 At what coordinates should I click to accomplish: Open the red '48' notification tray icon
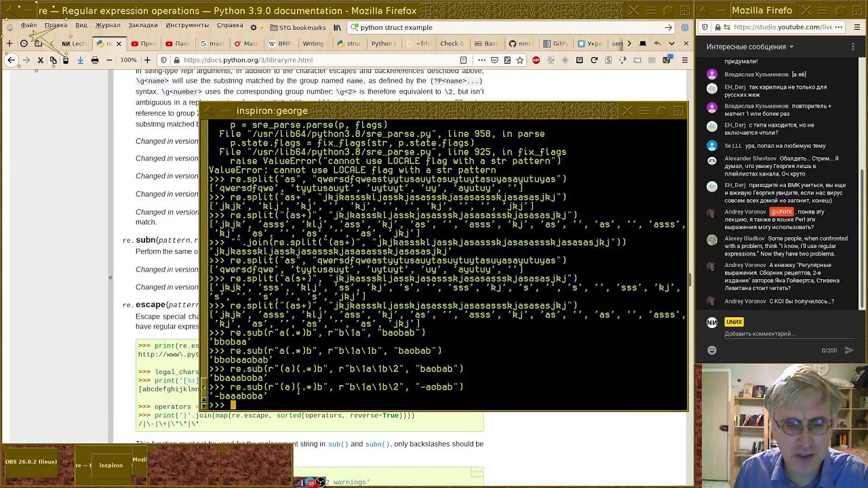point(311,483)
